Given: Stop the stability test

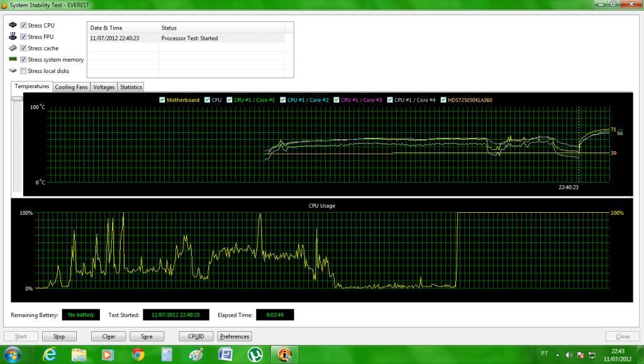Looking at the screenshot, I should coord(59,336).
